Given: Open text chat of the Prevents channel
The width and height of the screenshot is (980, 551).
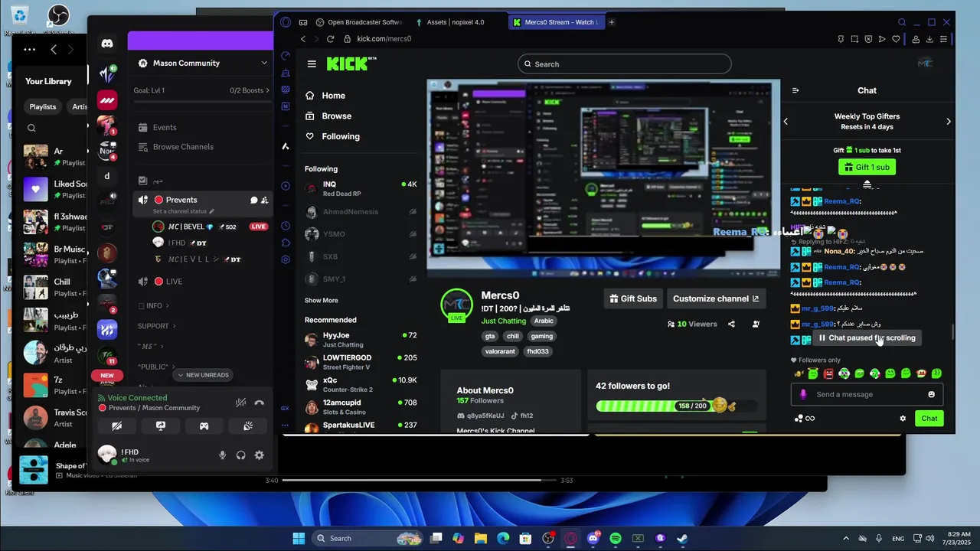Looking at the screenshot, I should pyautogui.click(x=254, y=201).
